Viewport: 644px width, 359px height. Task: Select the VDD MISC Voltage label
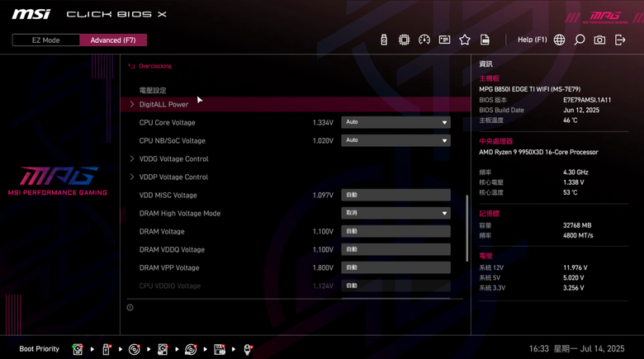click(x=168, y=195)
